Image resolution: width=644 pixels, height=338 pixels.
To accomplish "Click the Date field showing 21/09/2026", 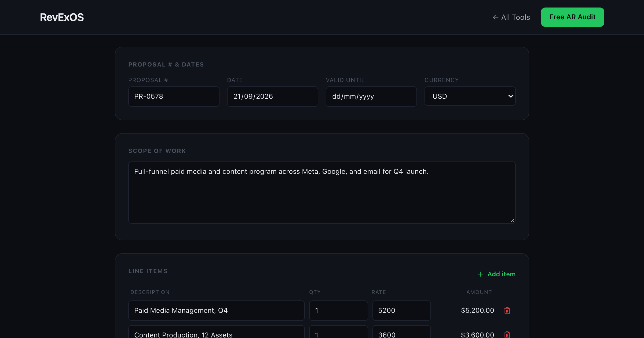I will point(273,96).
